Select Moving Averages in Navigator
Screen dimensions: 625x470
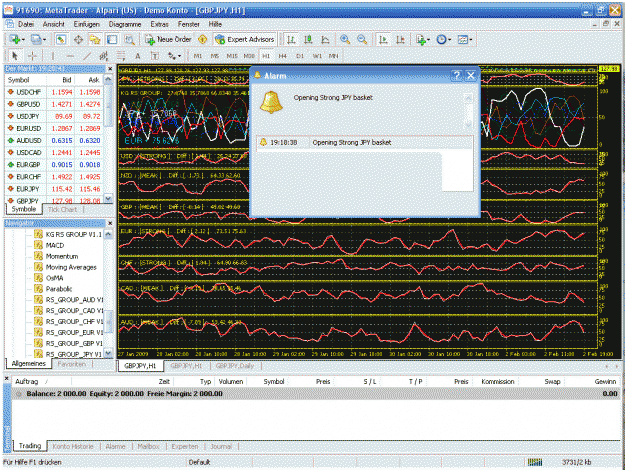point(71,267)
